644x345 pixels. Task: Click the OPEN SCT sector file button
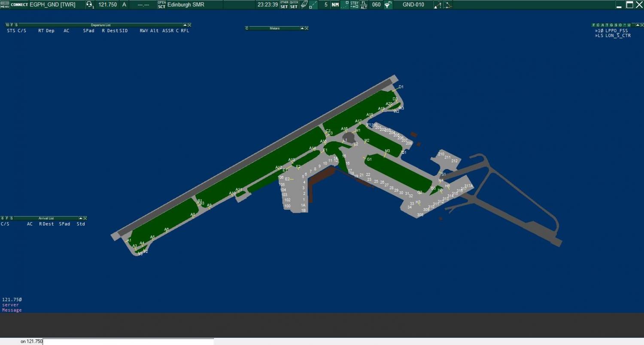(x=161, y=5)
